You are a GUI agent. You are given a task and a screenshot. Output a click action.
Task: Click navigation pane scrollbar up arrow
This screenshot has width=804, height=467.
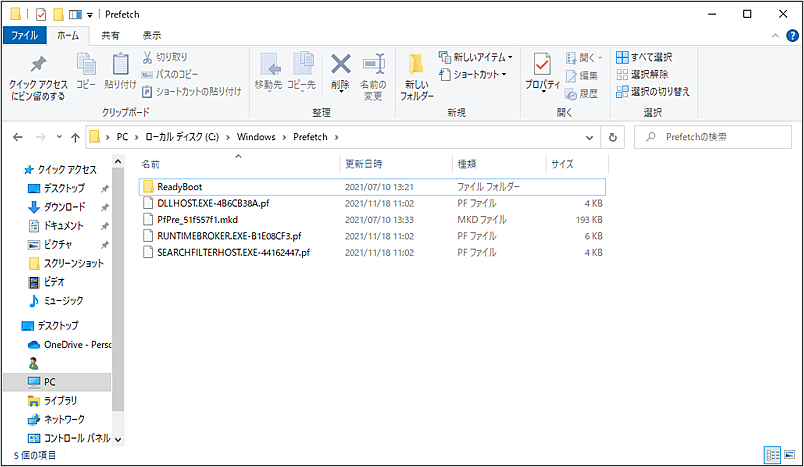point(118,162)
